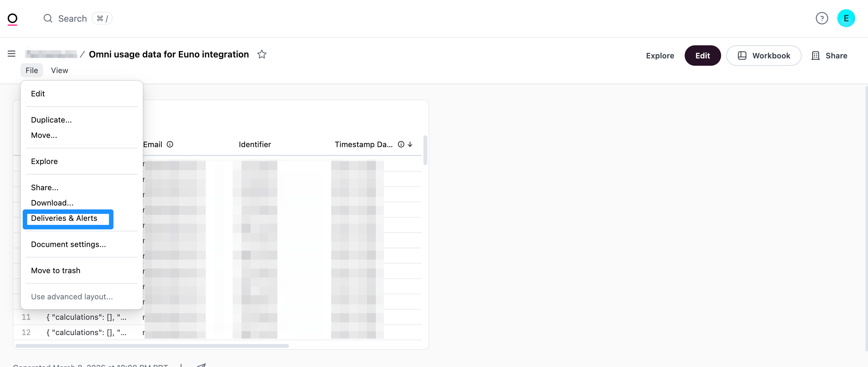The image size is (868, 367).
Task: Toggle the hamburger sidebar menu icon
Action: point(11,54)
